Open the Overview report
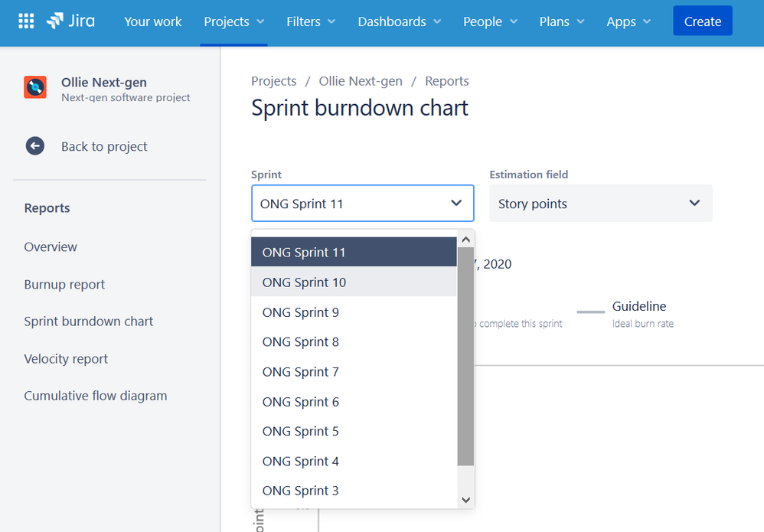This screenshot has height=532, width=764. 51,247
